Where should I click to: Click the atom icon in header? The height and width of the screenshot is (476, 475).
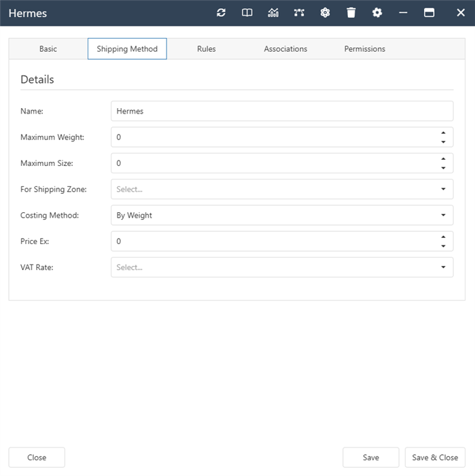325,13
